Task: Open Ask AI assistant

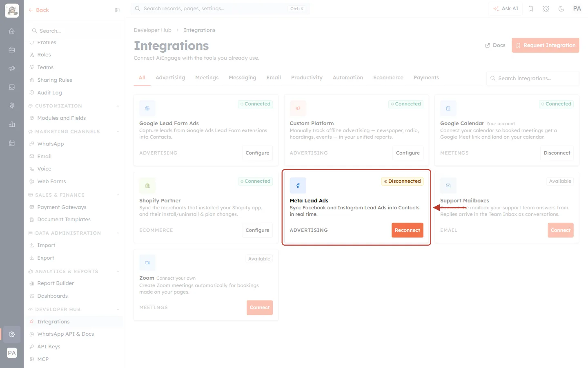Action: coord(506,9)
